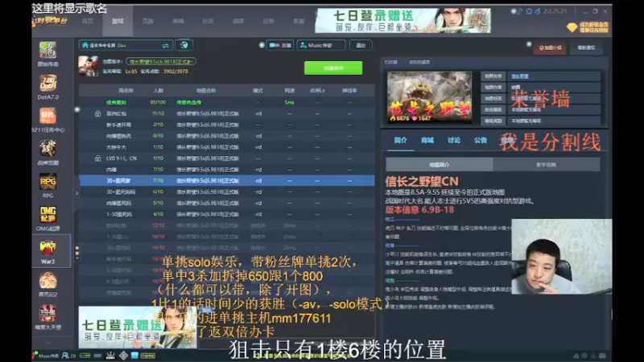
Task: Select the War3 game icon in sidebar
Action: tap(47, 248)
